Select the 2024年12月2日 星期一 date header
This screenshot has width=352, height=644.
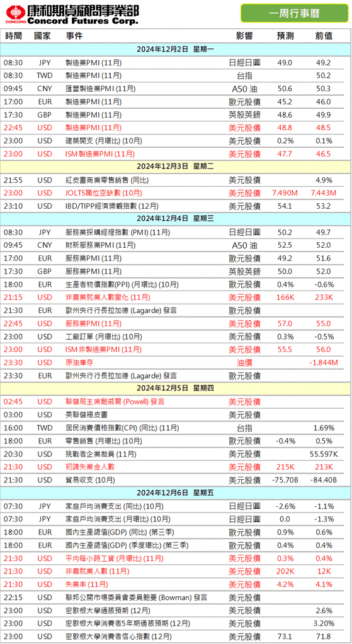[x=176, y=49]
